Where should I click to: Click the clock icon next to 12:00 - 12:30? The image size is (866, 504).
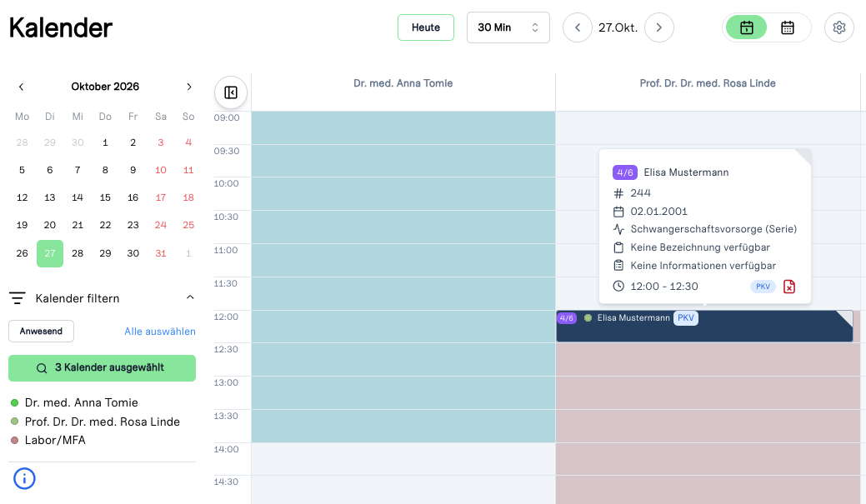618,286
